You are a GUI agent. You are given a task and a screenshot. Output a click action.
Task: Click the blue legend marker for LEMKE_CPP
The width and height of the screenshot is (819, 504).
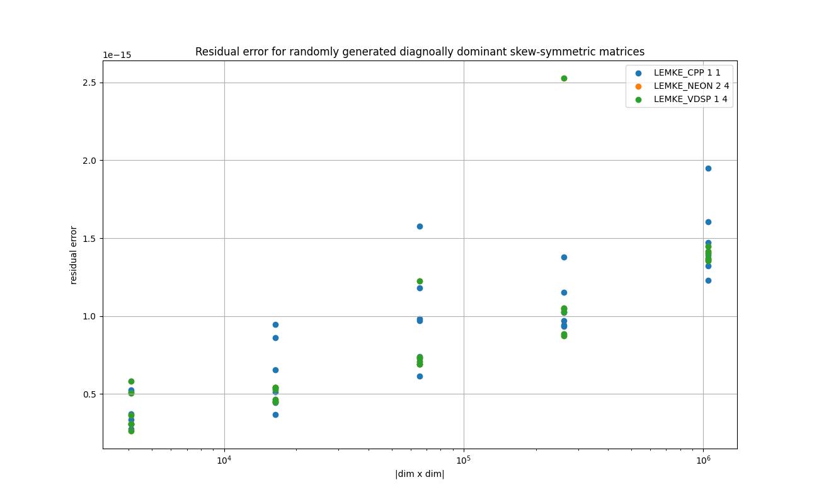[x=638, y=73]
